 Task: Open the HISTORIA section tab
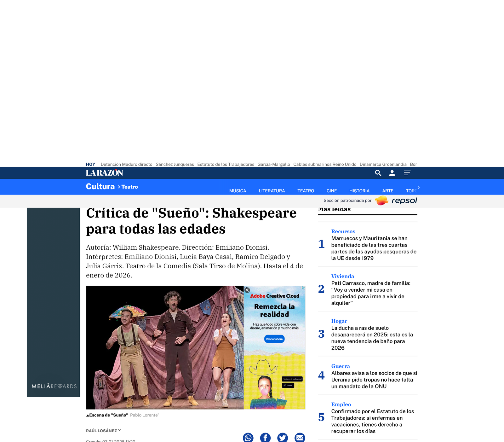pyautogui.click(x=359, y=191)
